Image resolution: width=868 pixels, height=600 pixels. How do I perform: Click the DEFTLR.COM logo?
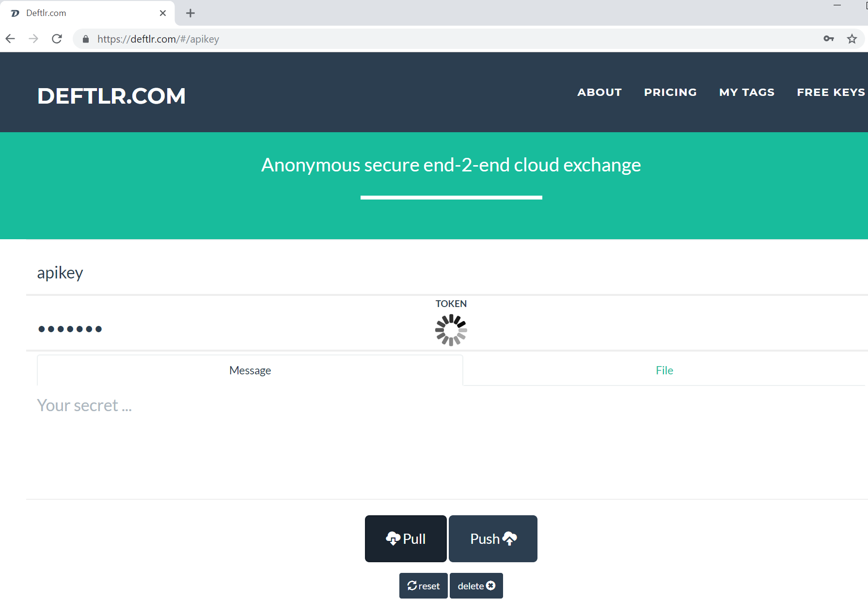coord(111,96)
